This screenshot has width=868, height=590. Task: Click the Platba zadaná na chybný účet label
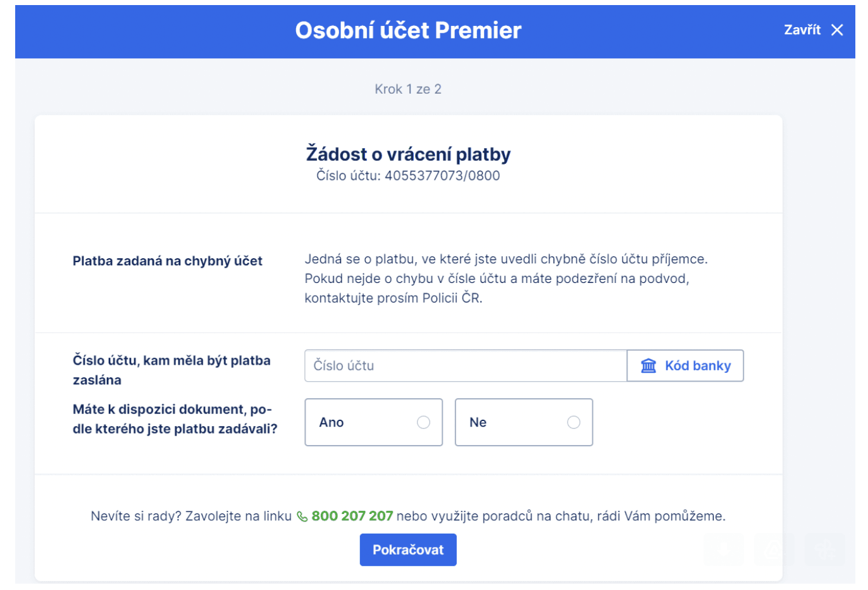(168, 261)
